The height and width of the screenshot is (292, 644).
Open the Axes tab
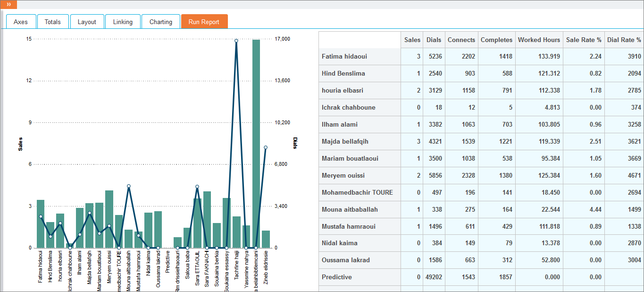21,22
